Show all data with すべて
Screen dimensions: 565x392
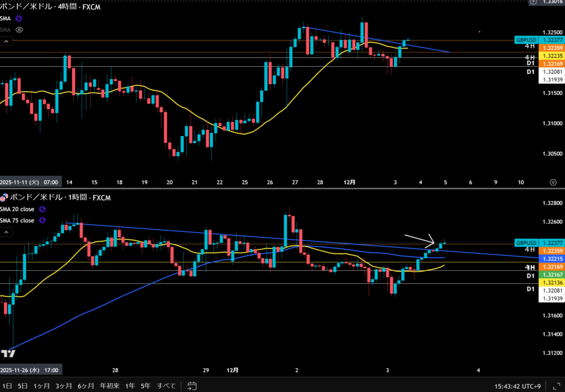pyautogui.click(x=167, y=385)
